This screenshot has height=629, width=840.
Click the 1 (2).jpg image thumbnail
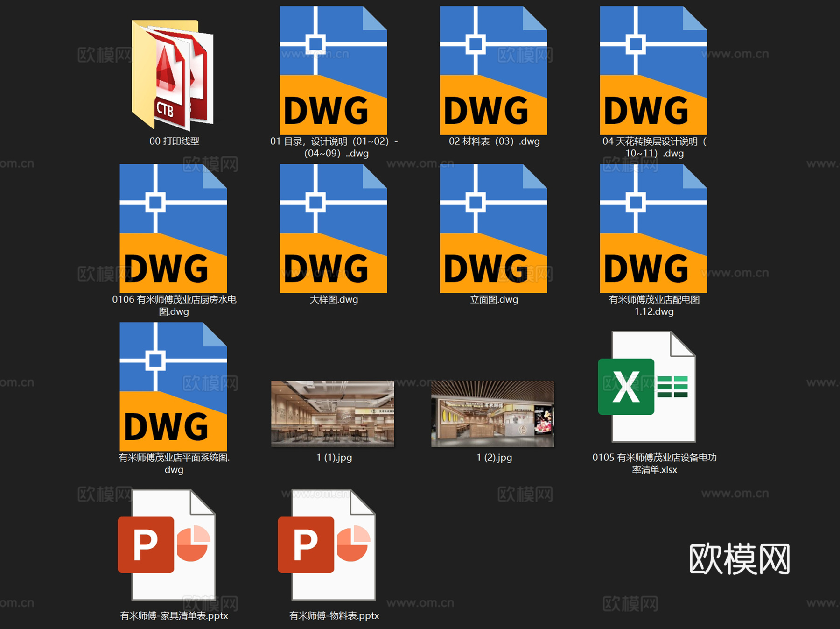493,414
